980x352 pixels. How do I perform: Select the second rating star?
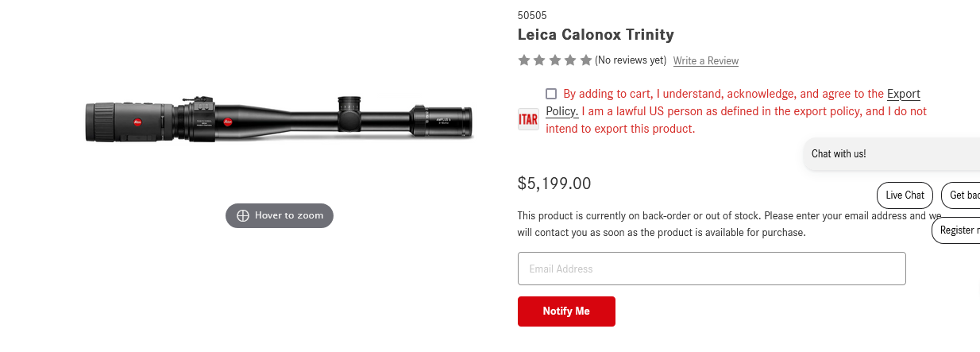click(539, 60)
